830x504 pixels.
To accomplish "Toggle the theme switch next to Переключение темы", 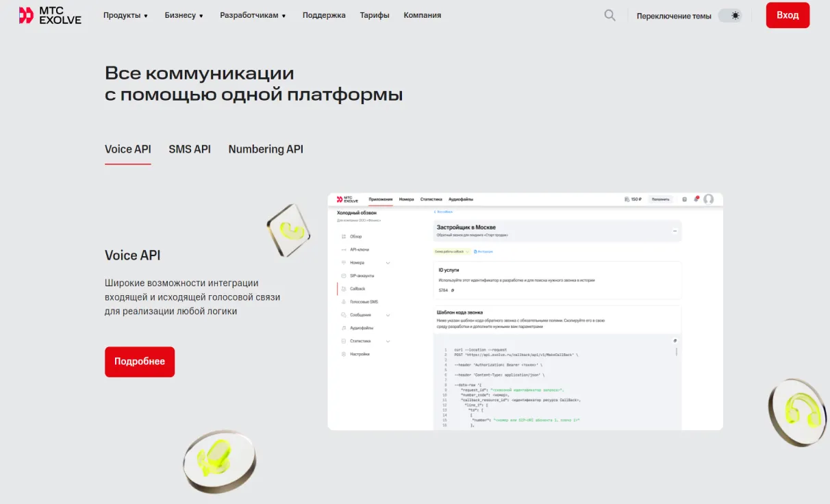I will click(730, 16).
